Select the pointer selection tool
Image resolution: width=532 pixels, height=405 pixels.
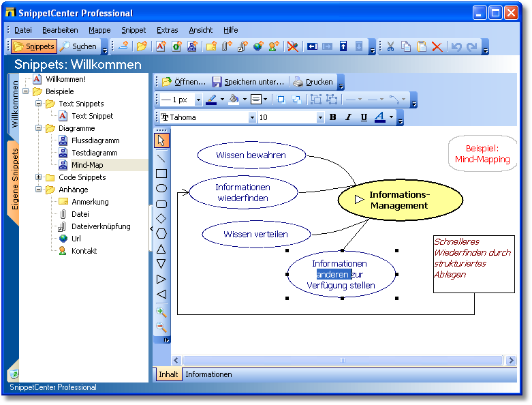coord(161,140)
